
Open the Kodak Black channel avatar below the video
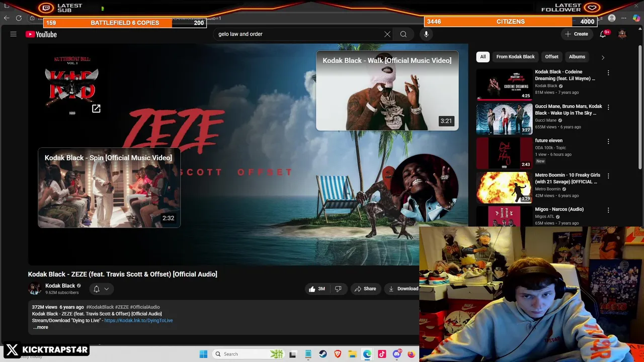35,289
